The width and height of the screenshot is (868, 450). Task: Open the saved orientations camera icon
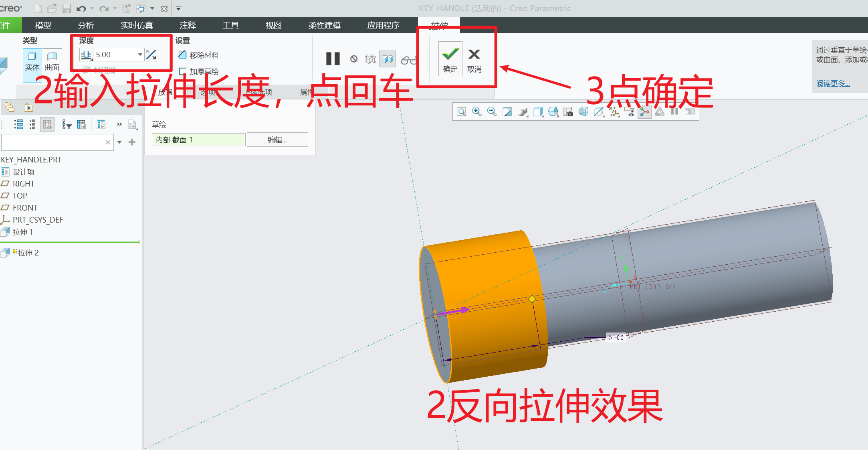pos(569,112)
